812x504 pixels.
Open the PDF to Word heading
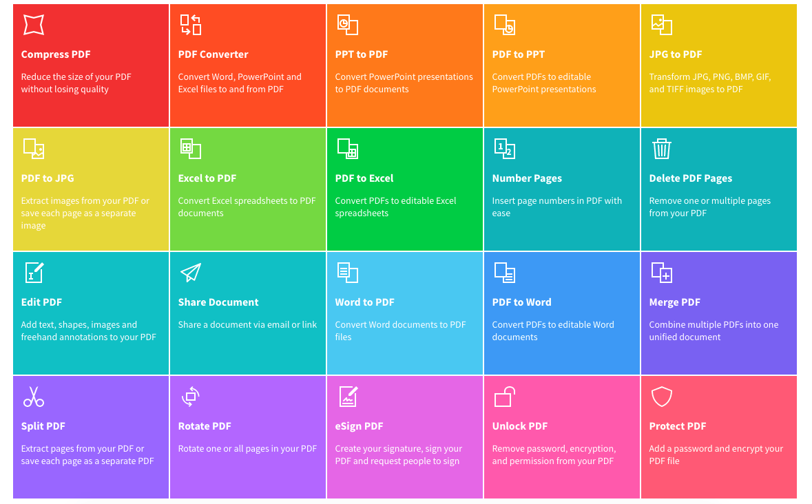521,302
